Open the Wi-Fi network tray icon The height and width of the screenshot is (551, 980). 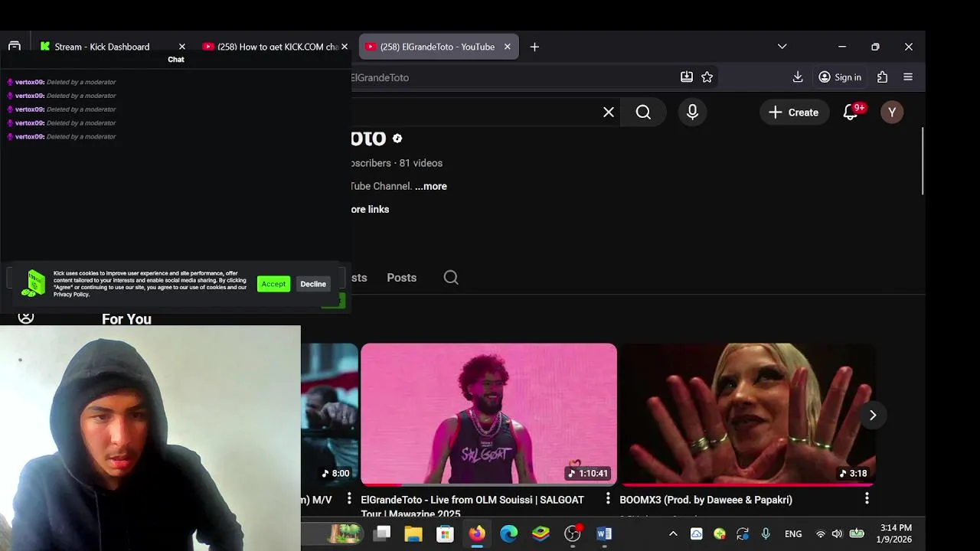(821, 534)
